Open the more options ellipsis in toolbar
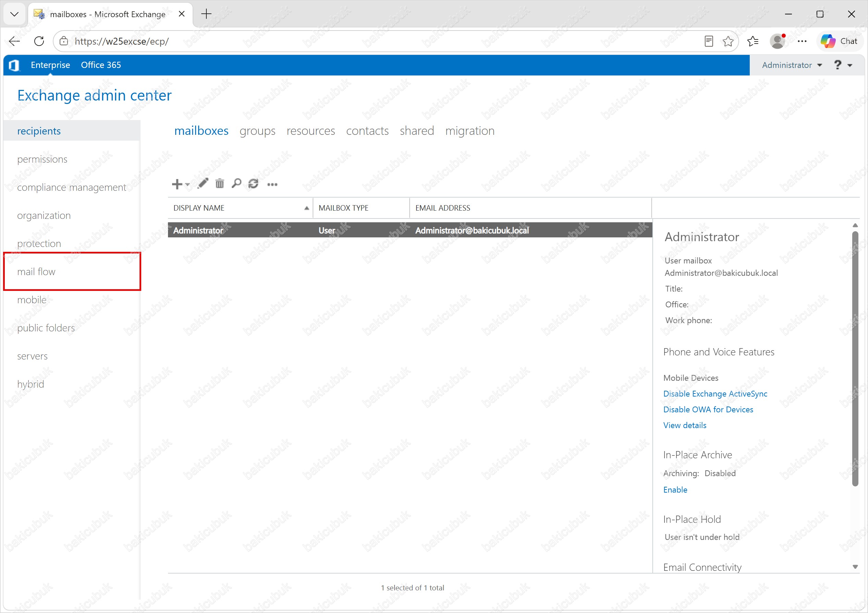The height and width of the screenshot is (613, 868). pos(272,185)
